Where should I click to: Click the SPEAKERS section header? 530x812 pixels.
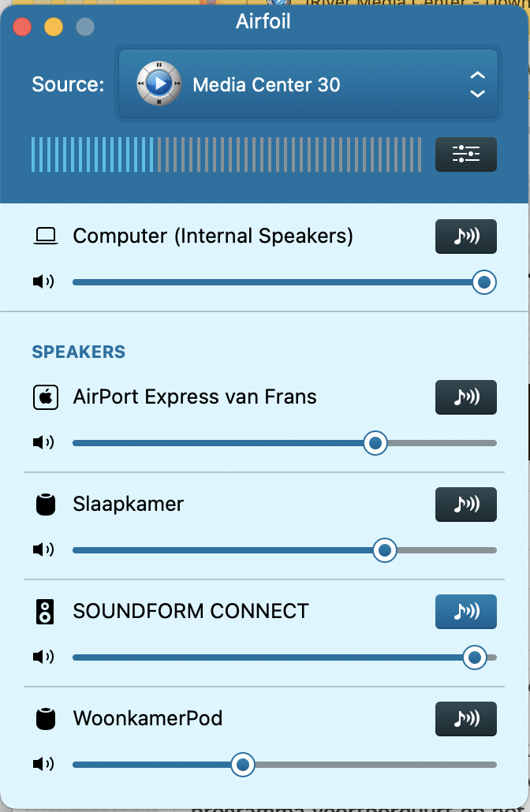tap(78, 352)
